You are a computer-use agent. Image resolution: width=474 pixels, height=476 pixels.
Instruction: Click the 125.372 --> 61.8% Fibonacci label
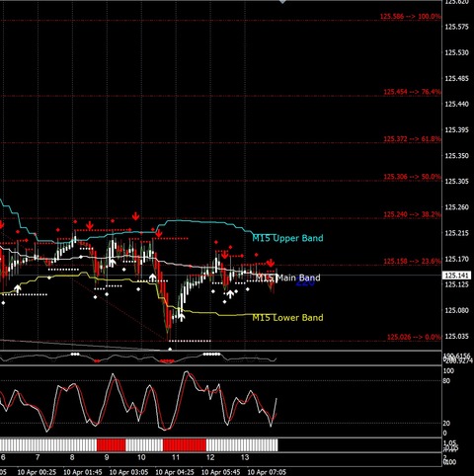coord(412,139)
